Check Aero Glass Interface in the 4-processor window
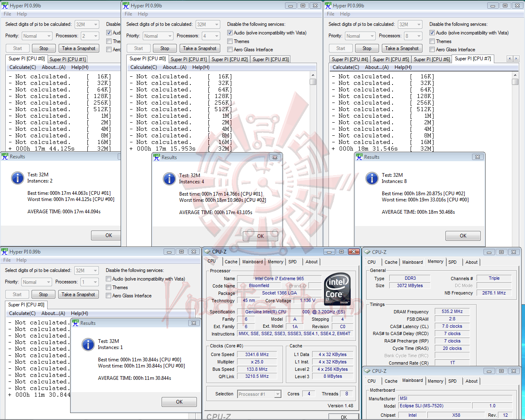 click(230, 50)
